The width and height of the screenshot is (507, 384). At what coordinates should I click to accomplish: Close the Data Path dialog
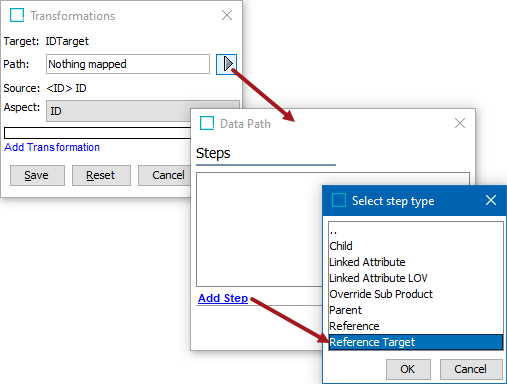tap(460, 123)
